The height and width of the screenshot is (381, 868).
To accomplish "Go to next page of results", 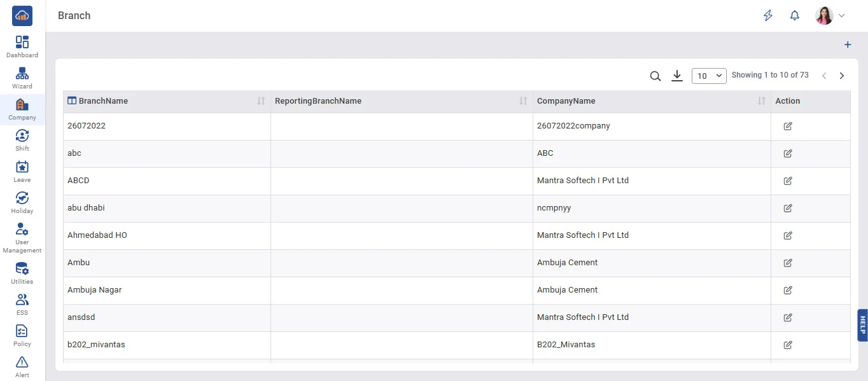I will pyautogui.click(x=842, y=76).
